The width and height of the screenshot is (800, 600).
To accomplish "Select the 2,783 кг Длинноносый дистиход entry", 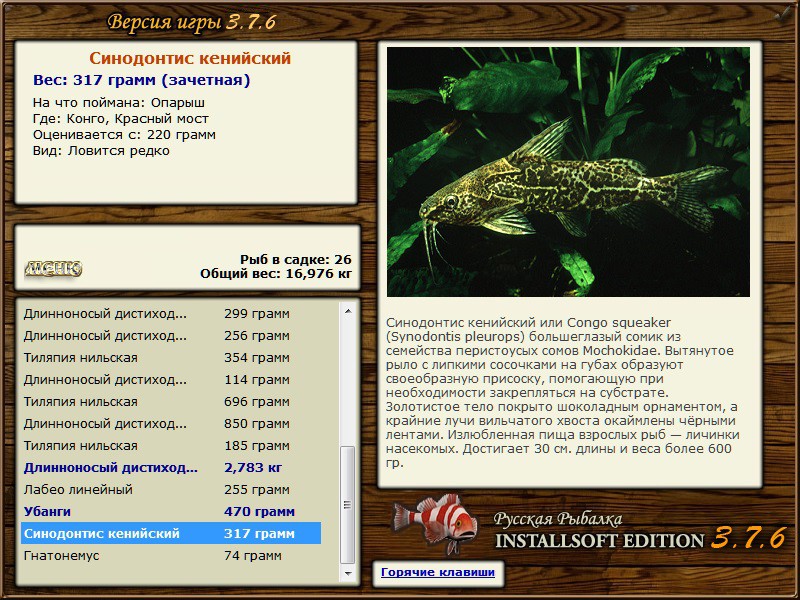I will point(171,468).
